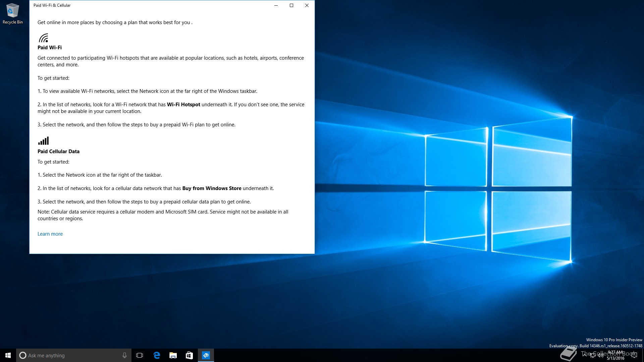644x362 pixels.
Task: Click the 'Note: Cellular data service requires' paragraph
Action: (163, 215)
